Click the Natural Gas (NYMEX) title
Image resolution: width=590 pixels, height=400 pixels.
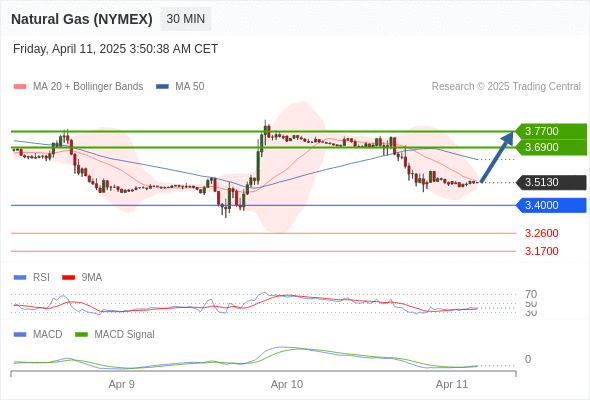(x=82, y=19)
